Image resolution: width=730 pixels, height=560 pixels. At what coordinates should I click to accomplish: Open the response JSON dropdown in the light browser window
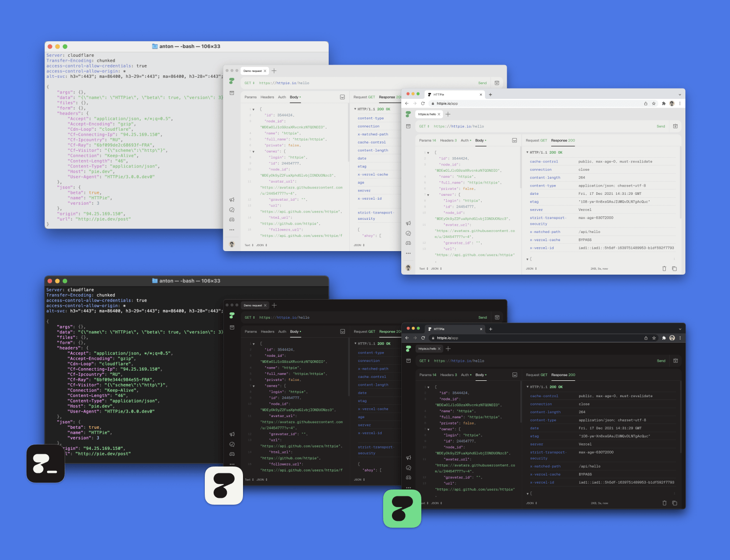(531, 268)
